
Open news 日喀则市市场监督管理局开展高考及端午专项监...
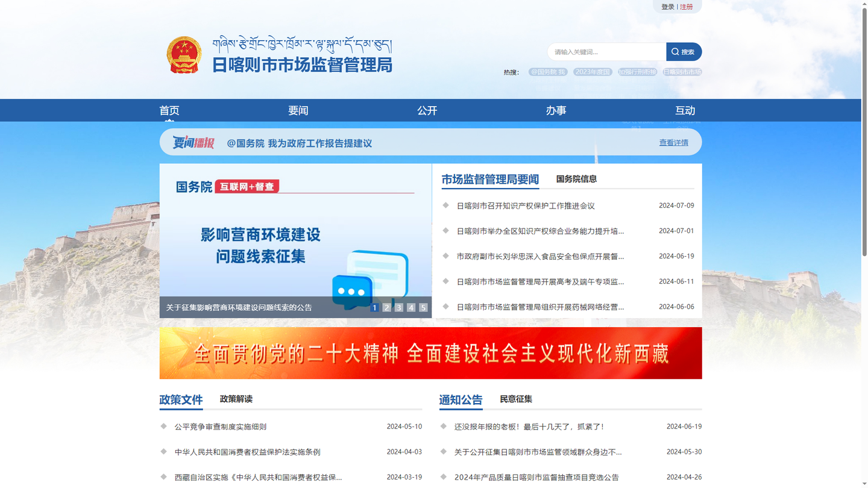tap(540, 282)
